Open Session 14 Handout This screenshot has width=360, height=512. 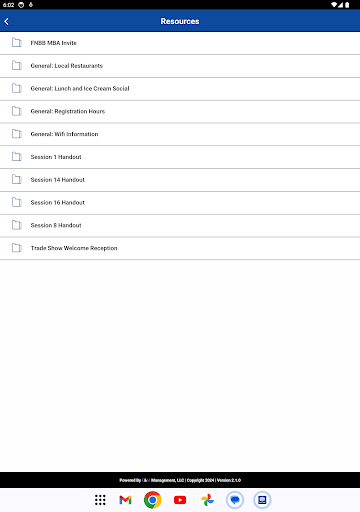pos(180,180)
